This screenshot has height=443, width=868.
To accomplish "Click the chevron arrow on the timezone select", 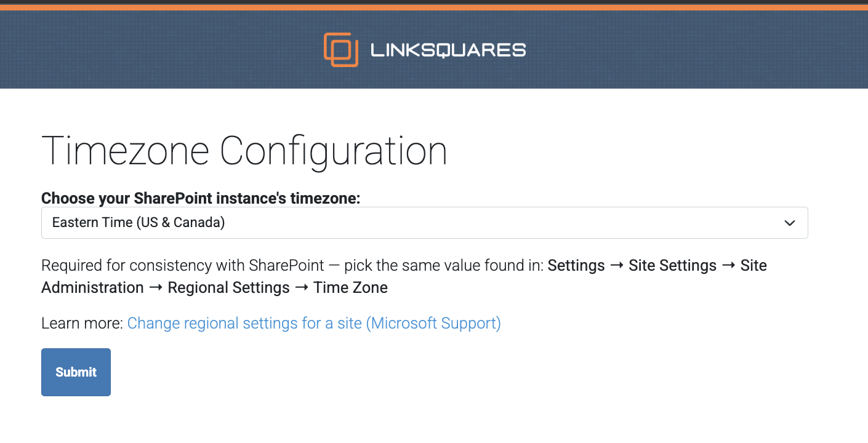I will pyautogui.click(x=790, y=223).
